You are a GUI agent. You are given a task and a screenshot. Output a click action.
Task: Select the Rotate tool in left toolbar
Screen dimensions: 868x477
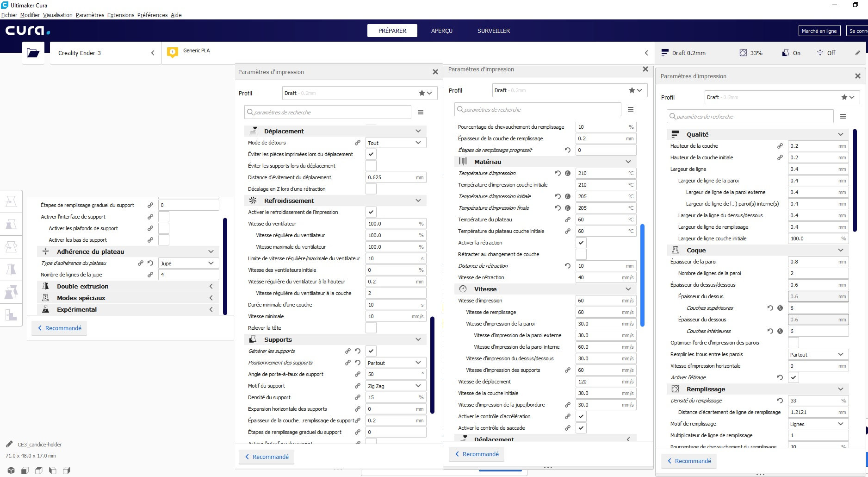[x=11, y=246]
